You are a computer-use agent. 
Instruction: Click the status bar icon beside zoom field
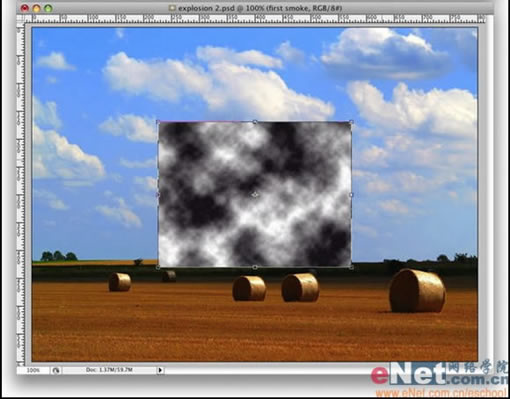(56, 370)
